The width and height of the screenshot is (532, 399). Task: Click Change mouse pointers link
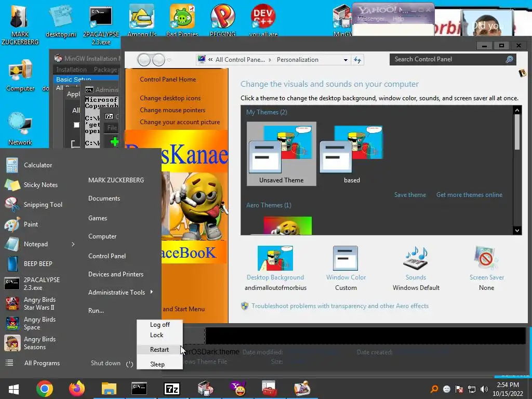click(172, 110)
